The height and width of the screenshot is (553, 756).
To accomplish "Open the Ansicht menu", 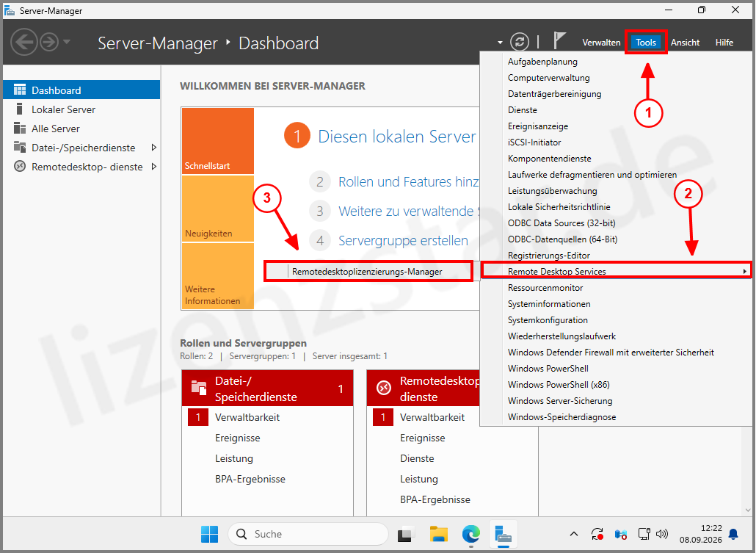I will pos(685,43).
